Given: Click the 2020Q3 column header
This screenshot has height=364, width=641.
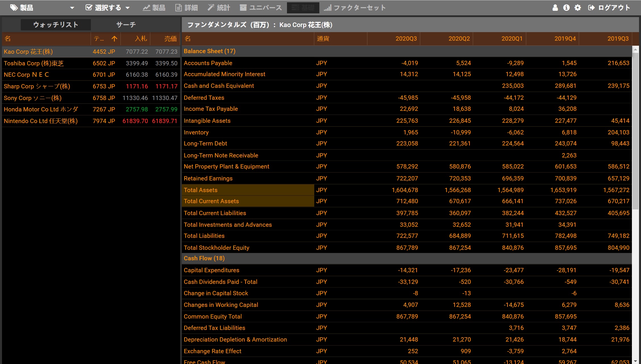Looking at the screenshot, I should pos(394,39).
